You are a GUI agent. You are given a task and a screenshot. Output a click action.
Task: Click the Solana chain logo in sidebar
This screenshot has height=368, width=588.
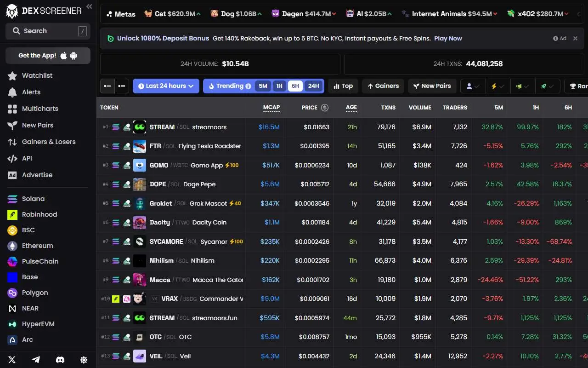(12, 199)
